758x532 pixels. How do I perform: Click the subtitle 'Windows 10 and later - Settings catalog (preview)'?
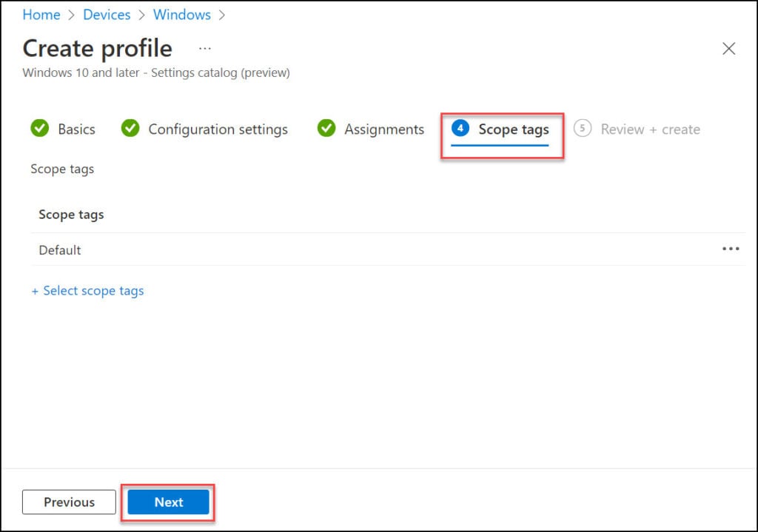(x=156, y=73)
